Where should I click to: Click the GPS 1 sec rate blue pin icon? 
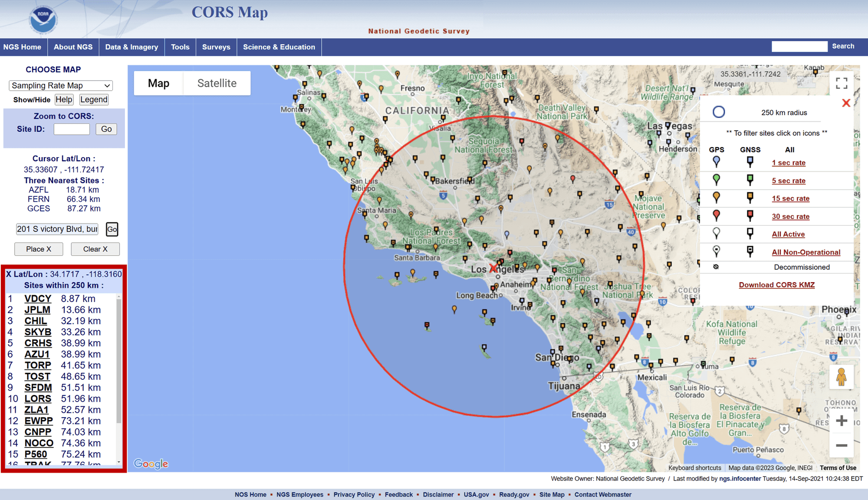pyautogui.click(x=716, y=162)
